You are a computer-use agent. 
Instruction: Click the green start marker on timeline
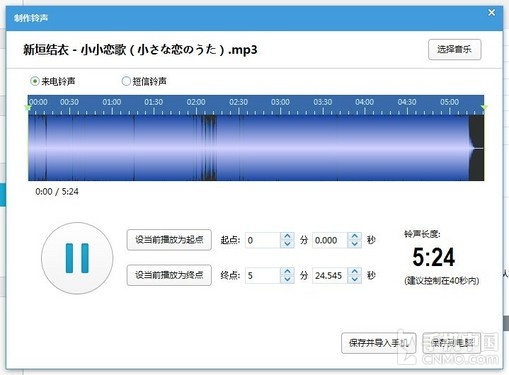point(28,108)
